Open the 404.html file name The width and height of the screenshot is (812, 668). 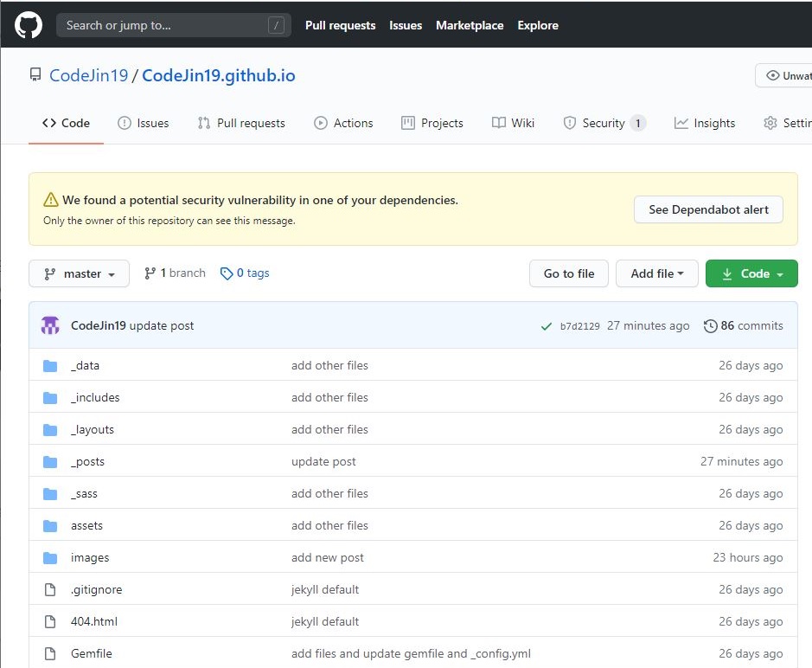coord(94,621)
